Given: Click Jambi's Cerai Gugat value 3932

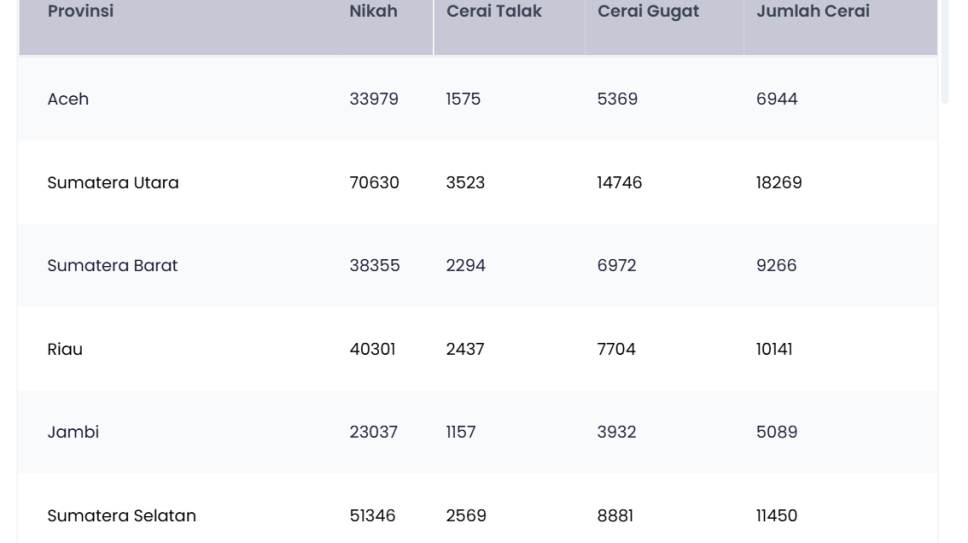Looking at the screenshot, I should point(617,432).
